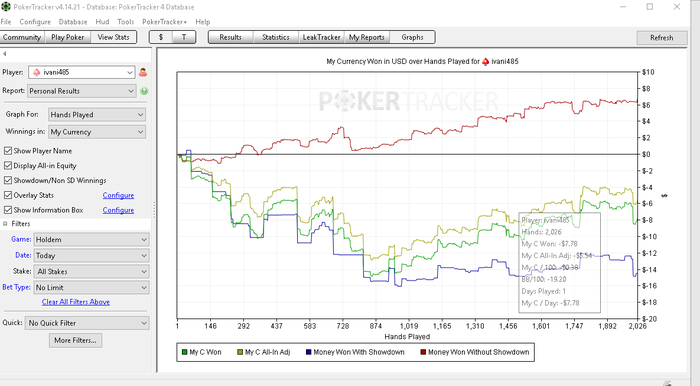Disable Overlay Stats checkbox

coord(8,195)
